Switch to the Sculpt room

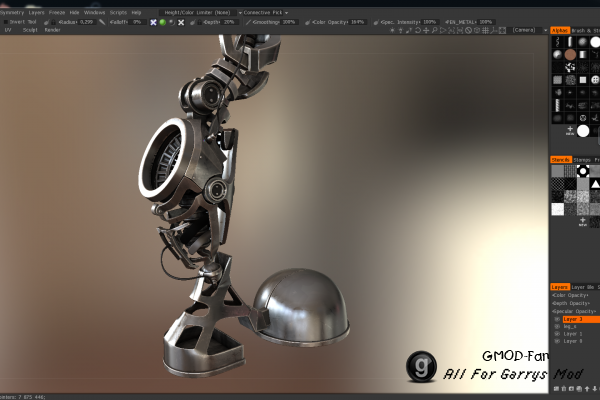coord(30,30)
